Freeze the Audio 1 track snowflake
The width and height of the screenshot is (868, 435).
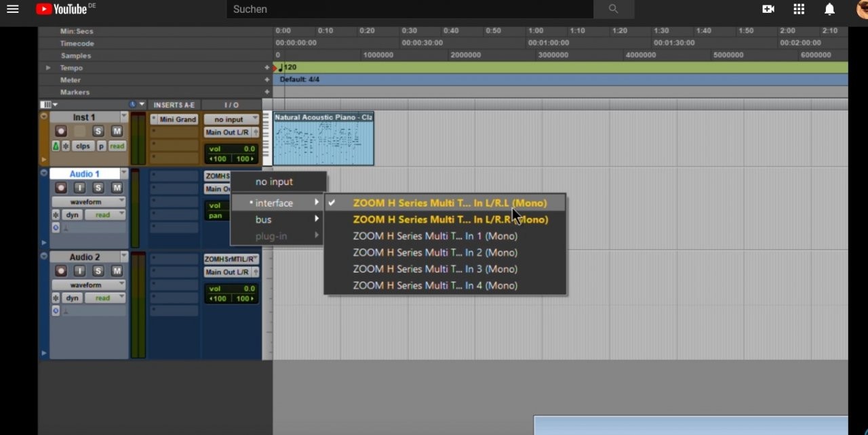click(x=56, y=215)
